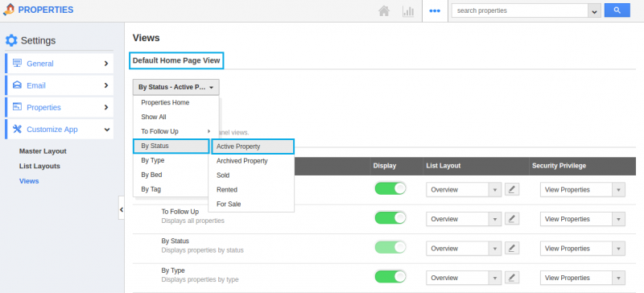Viewport: 644px width, 293px height.
Task: Click the Settings gear icon
Action: tap(11, 40)
